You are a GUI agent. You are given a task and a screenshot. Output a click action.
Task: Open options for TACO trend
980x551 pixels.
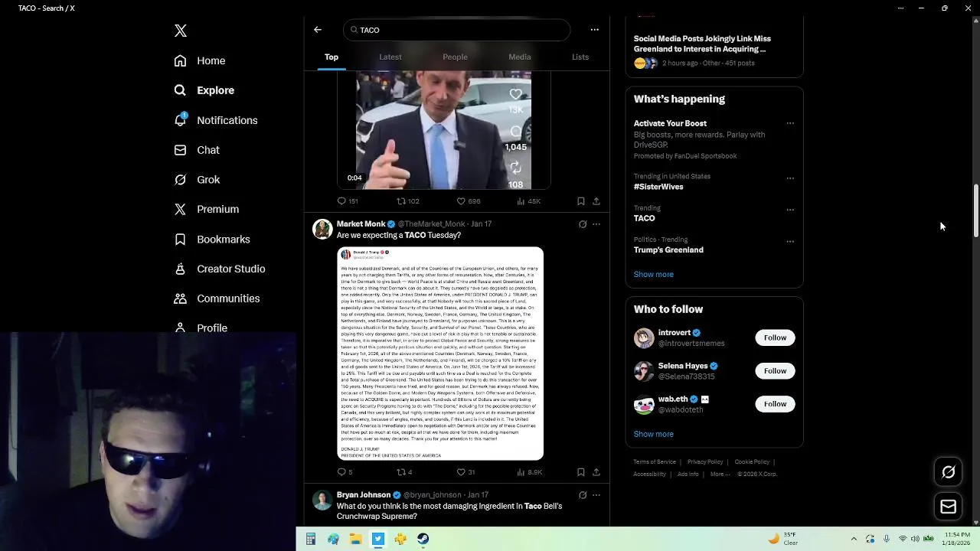point(790,210)
